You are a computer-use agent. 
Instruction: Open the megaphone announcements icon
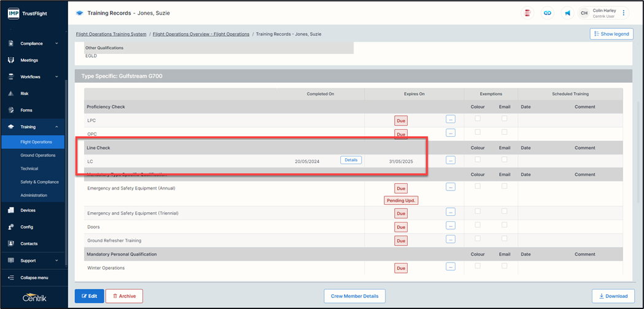click(567, 13)
